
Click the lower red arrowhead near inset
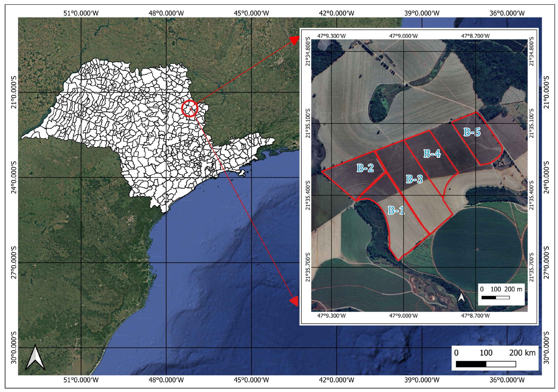pos(294,301)
